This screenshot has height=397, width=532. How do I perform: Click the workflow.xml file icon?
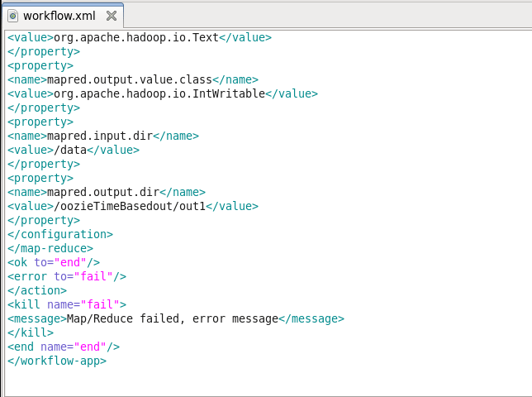(13, 16)
